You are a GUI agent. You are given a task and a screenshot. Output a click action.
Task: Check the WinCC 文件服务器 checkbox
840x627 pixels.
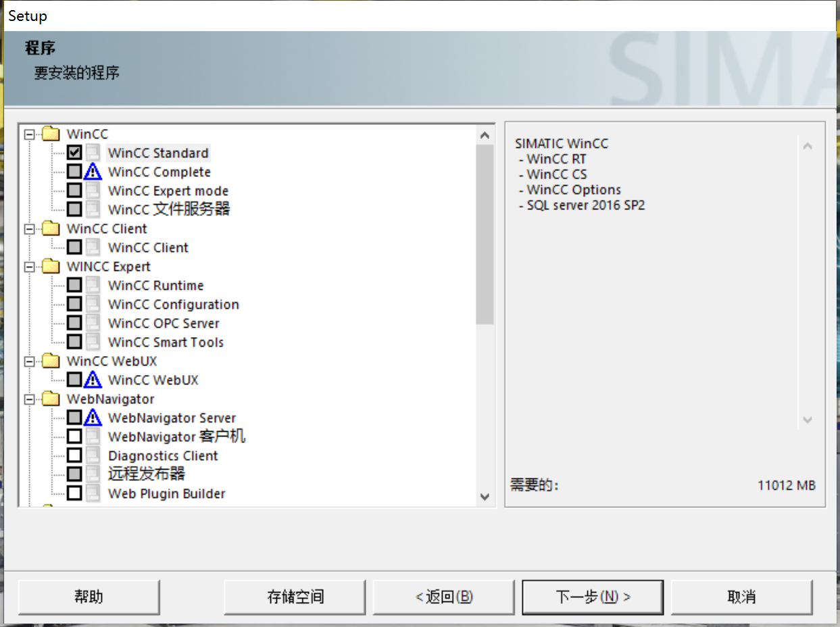click(x=74, y=209)
